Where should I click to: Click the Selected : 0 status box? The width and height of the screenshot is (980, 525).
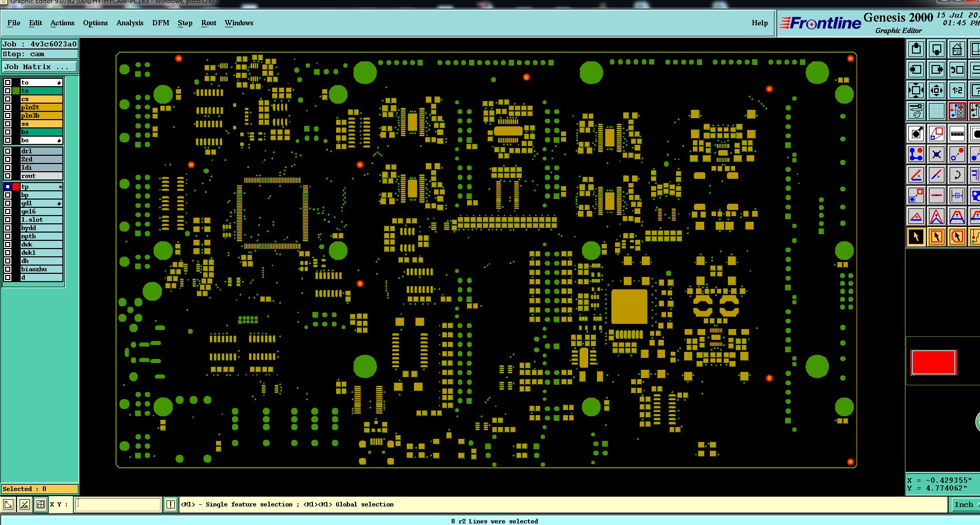(x=40, y=489)
